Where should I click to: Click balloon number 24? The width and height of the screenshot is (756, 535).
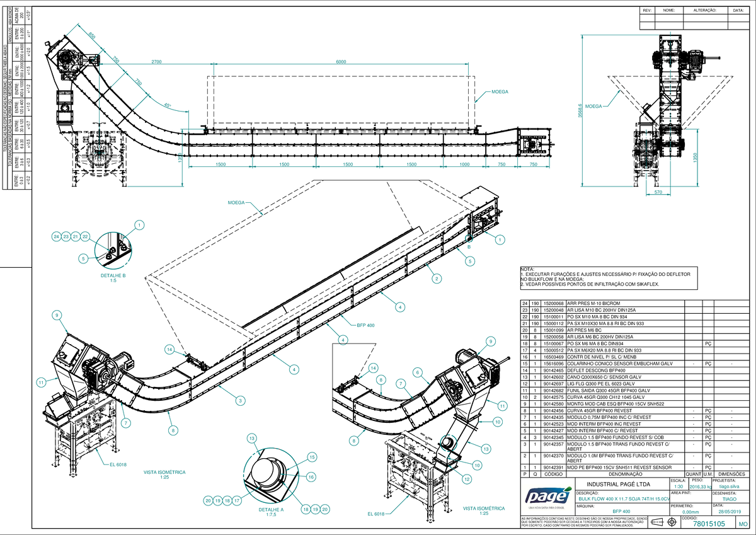56,236
